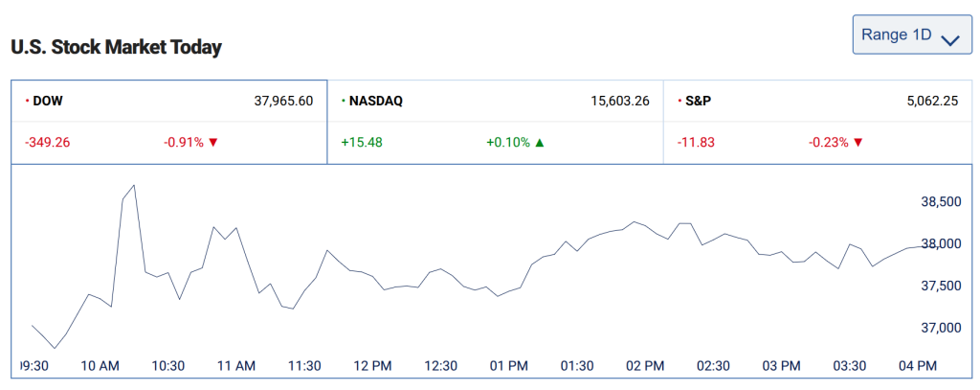The image size is (980, 390).
Task: Click the S&P value 5,062.25
Action: point(932,101)
